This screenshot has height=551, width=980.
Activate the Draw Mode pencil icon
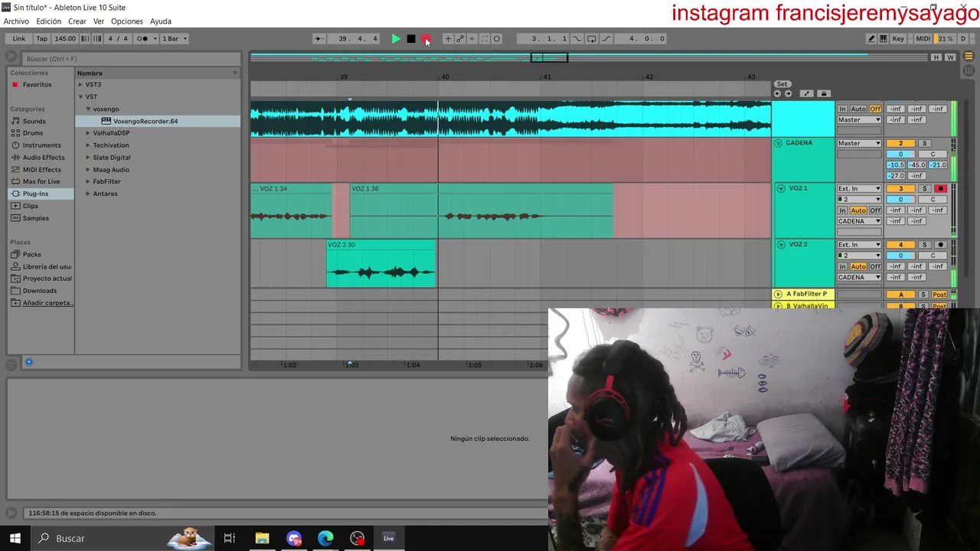(x=871, y=38)
